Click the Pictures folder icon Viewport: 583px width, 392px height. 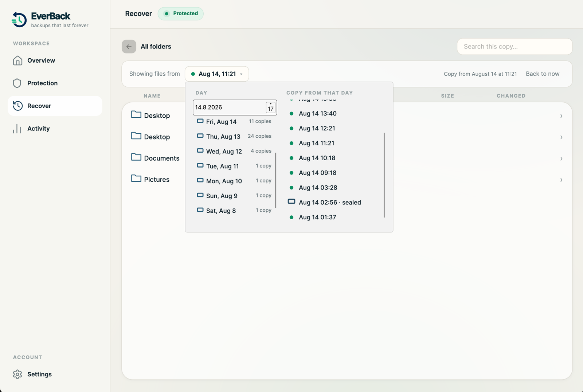coord(136,179)
